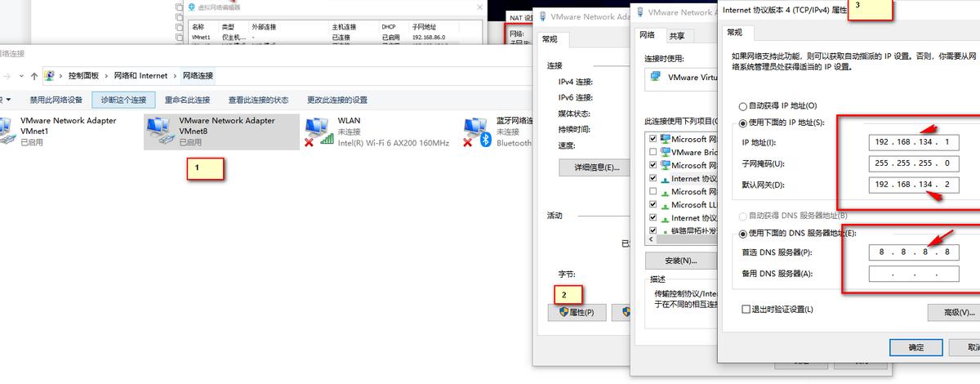Viewport: 980px width, 384px height.
Task: Toggle the VMware Bridge protocol checkbox
Action: click(x=652, y=152)
